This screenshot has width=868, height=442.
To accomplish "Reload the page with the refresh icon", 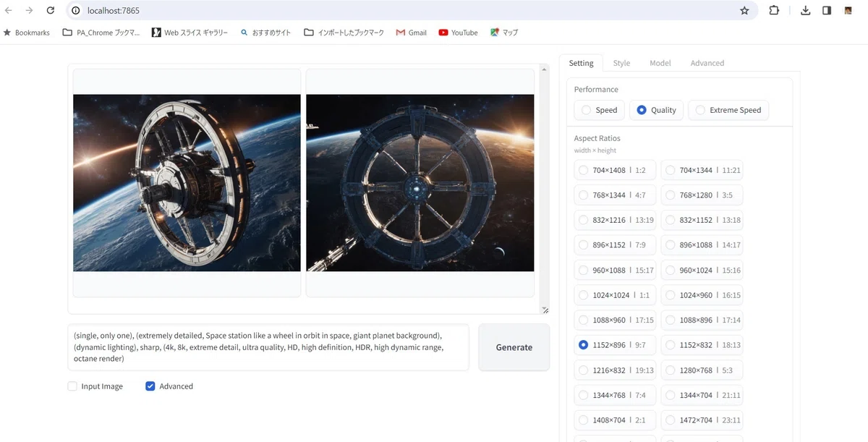I will (x=50, y=11).
